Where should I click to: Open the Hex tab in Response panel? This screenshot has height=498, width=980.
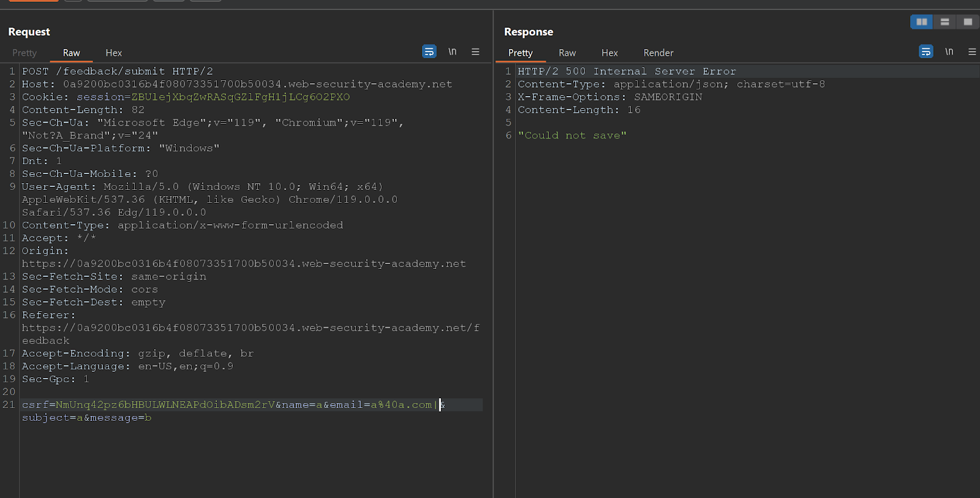pyautogui.click(x=609, y=53)
